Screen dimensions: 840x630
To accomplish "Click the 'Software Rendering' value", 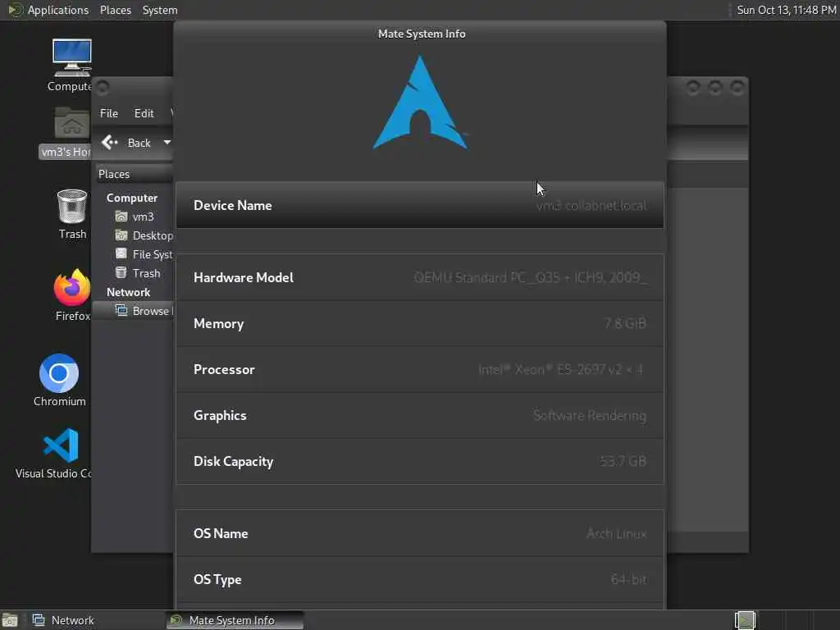I will [590, 416].
